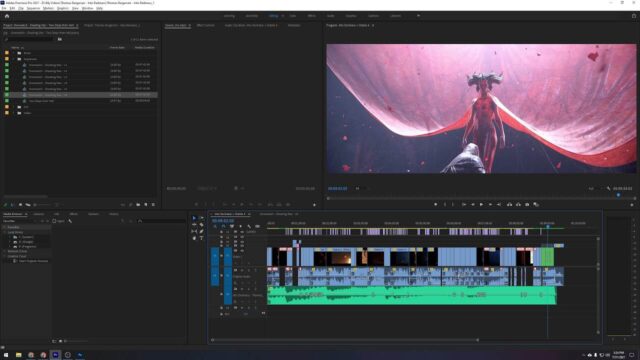Toggle Insert sequences as nests button
Screen dimensions: 640x360
tap(215, 226)
